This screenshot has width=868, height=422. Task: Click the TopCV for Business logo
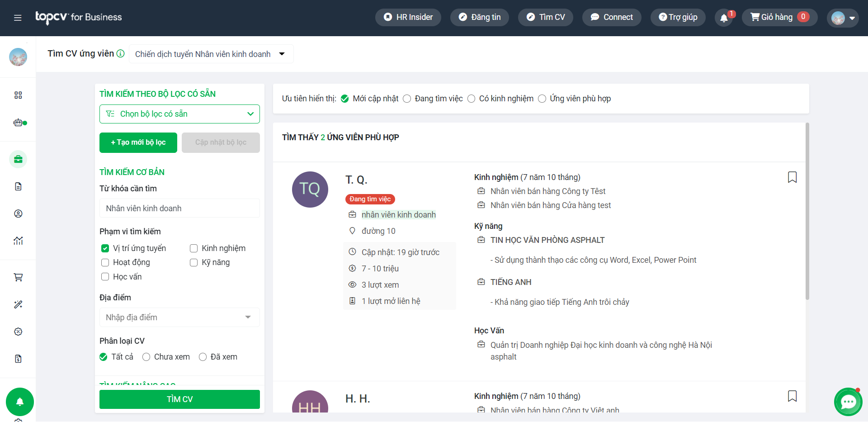point(79,17)
